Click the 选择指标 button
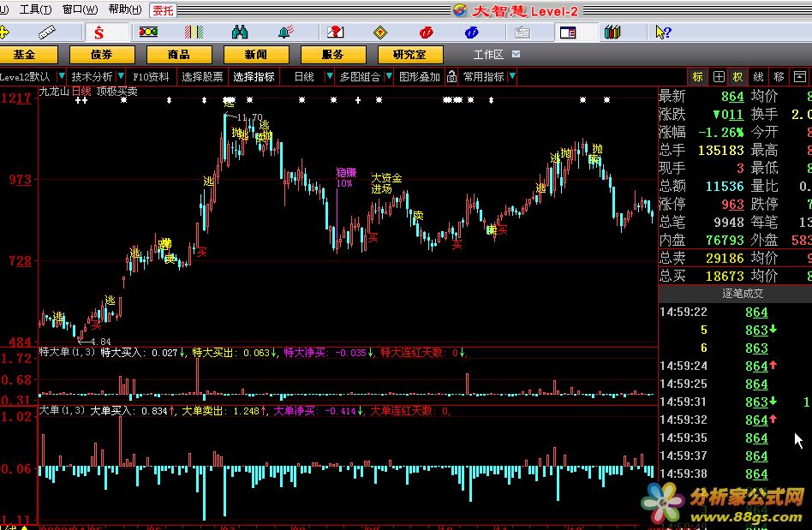The width and height of the screenshot is (812, 530). (x=254, y=76)
